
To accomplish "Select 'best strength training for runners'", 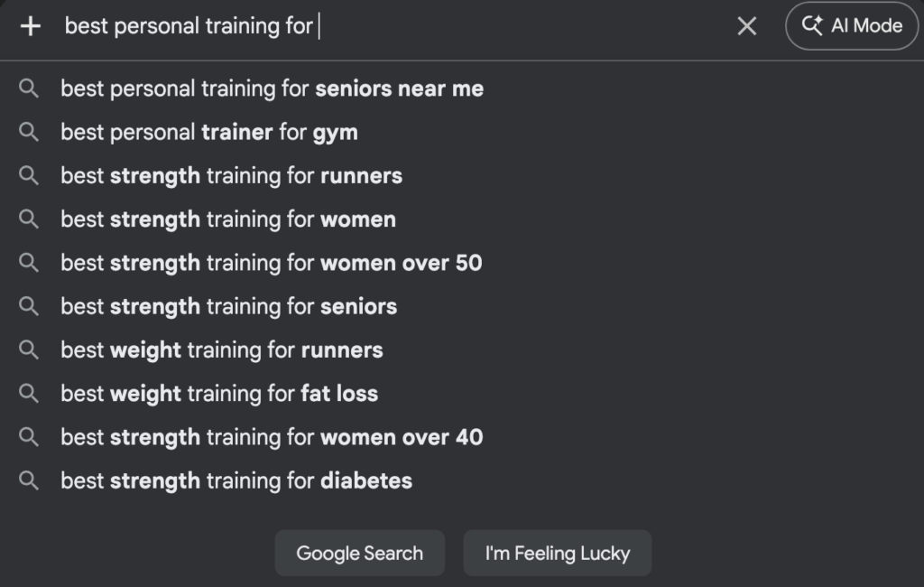I will (231, 175).
